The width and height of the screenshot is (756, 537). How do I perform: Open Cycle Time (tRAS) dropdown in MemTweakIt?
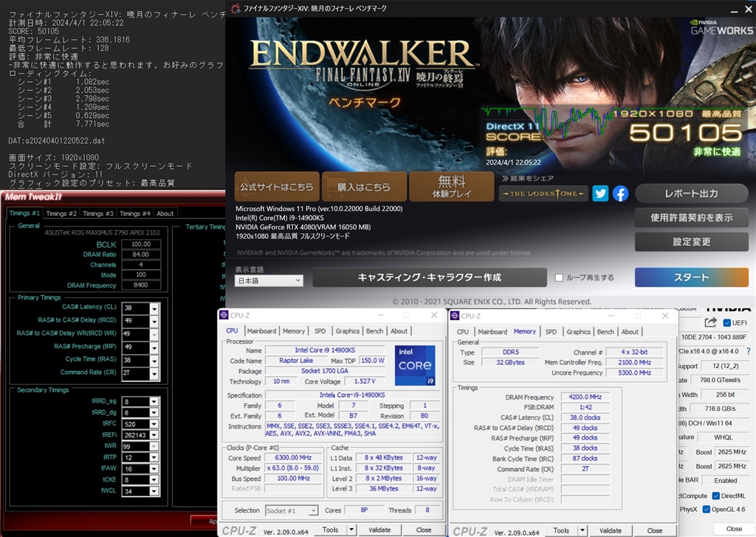[154, 361]
